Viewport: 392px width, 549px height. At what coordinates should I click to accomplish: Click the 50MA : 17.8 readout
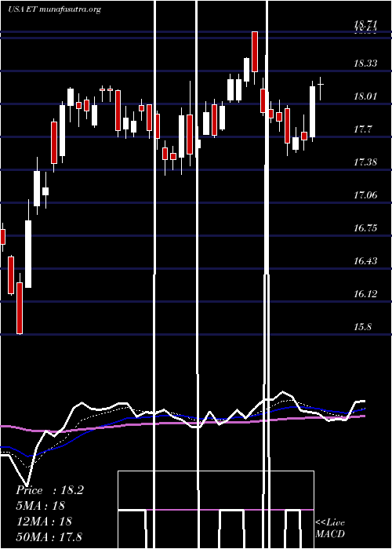click(x=49, y=536)
